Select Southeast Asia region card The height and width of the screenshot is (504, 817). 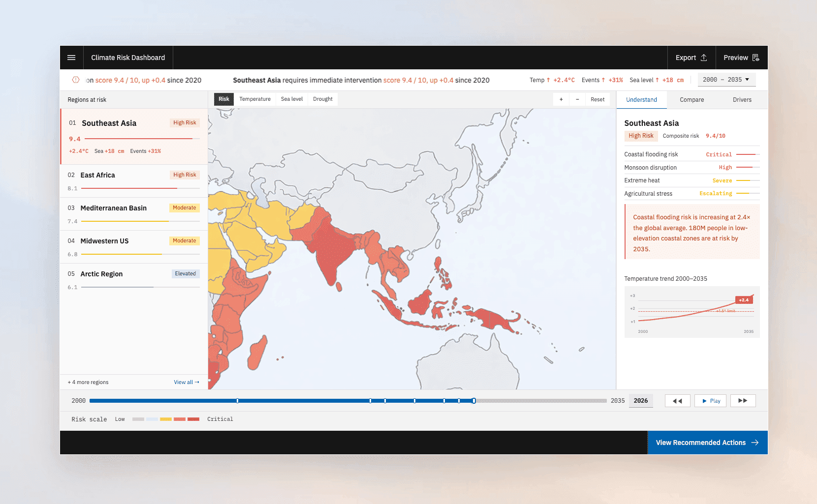[134, 136]
